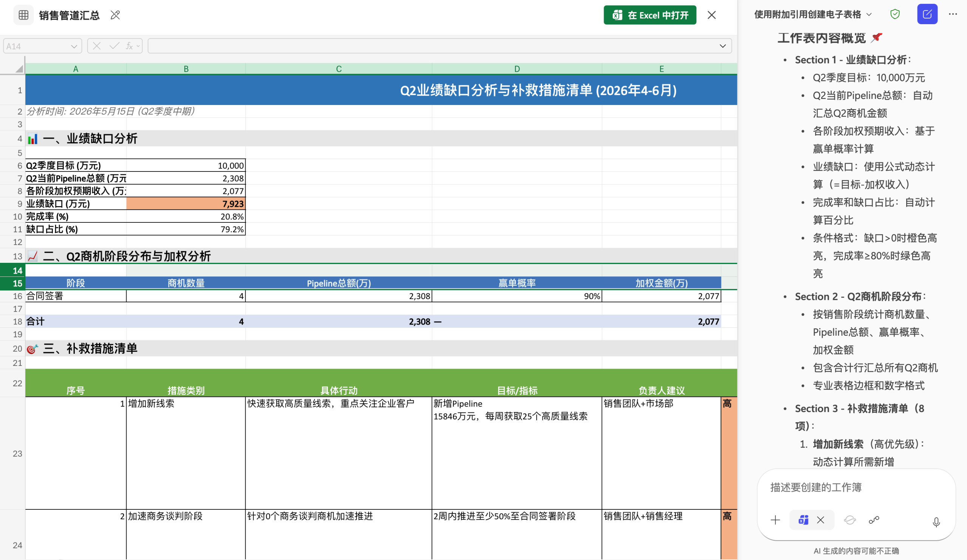Click the line chart icon beside 二、Q2商机阶段分布

point(32,256)
